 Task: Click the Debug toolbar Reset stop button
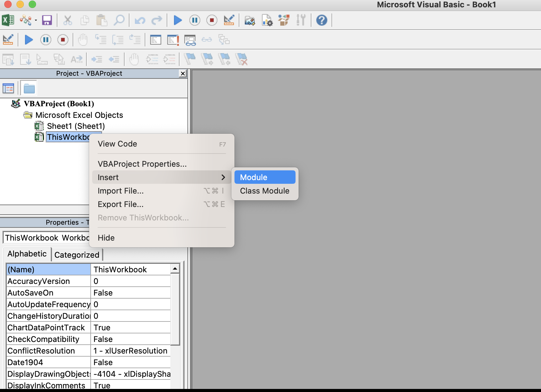(x=63, y=40)
